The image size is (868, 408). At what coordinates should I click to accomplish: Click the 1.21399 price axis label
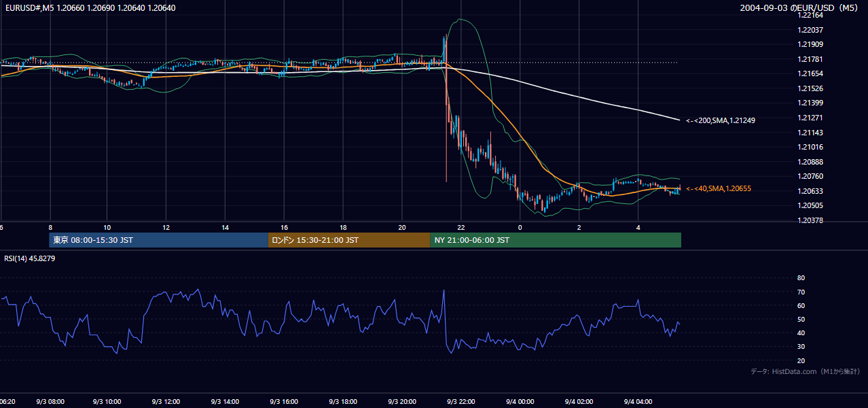click(810, 103)
